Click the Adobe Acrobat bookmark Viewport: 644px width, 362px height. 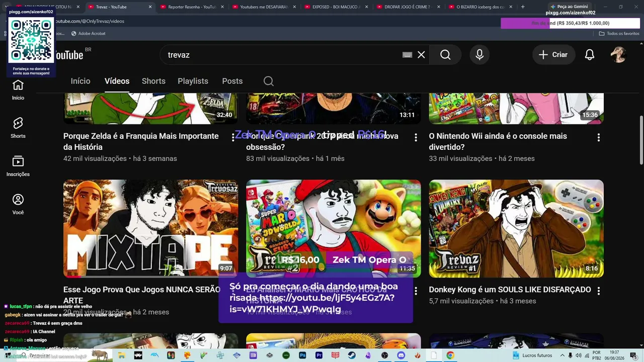[x=89, y=34]
